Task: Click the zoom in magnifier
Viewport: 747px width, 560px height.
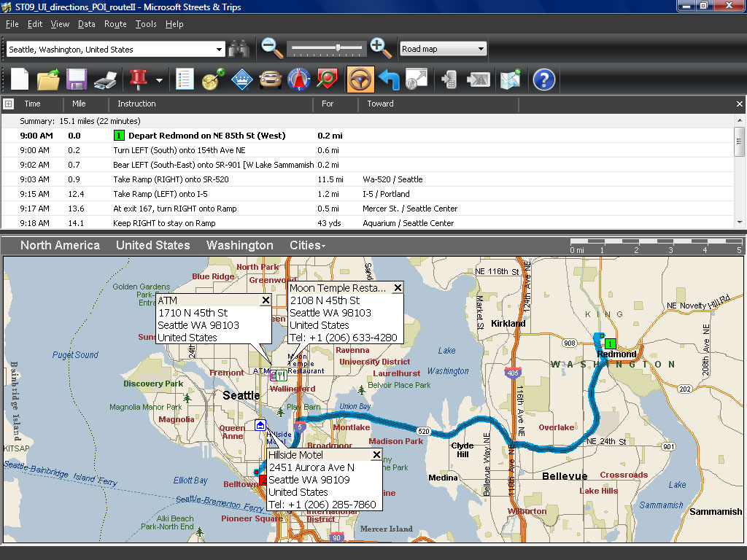Action: point(380,48)
